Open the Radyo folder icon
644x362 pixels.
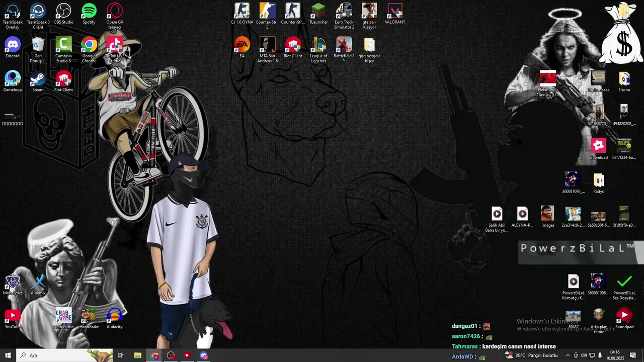(x=599, y=183)
